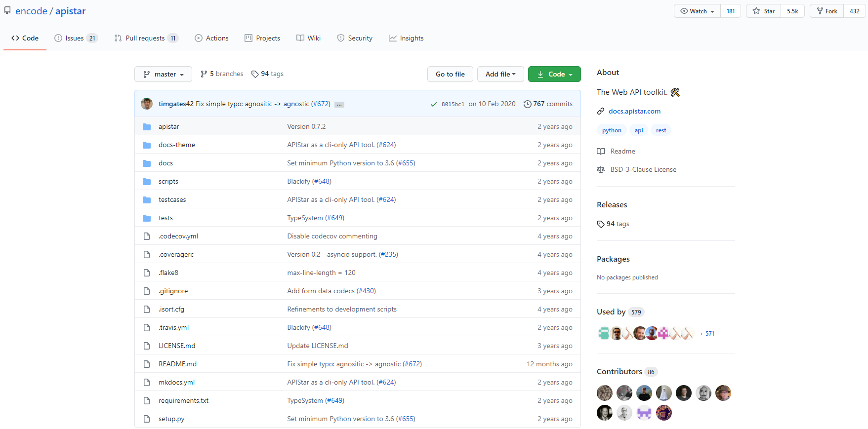Screen dimensions: 868x429
Task: Expand commit message via ellipsis button
Action: tap(339, 105)
